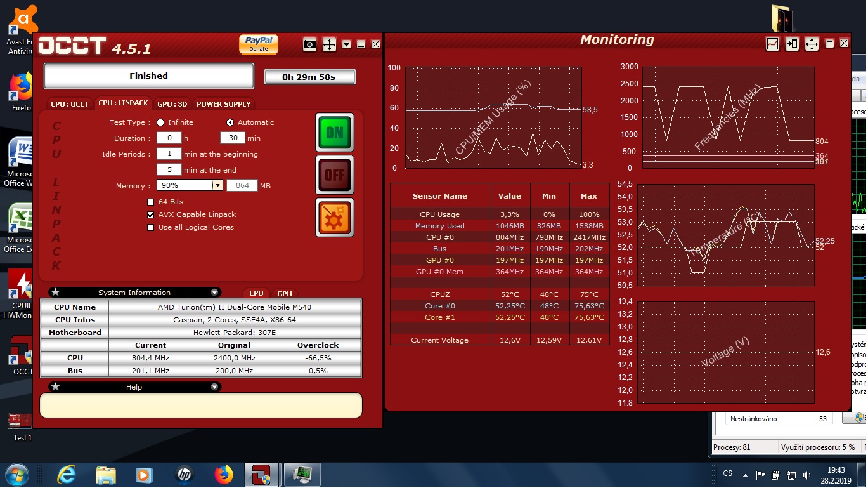Open Firefox from the taskbar
Screen dimensions: 868x488
223,475
